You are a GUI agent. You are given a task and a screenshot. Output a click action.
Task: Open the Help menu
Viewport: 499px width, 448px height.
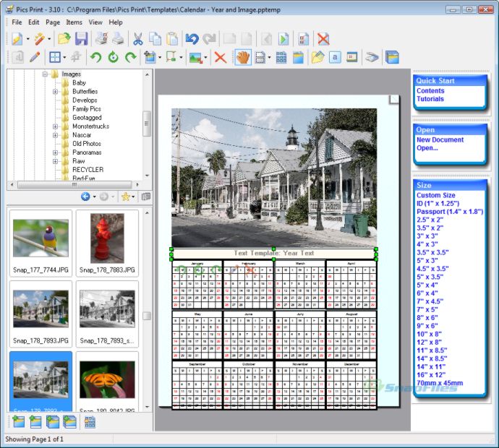[x=116, y=22]
